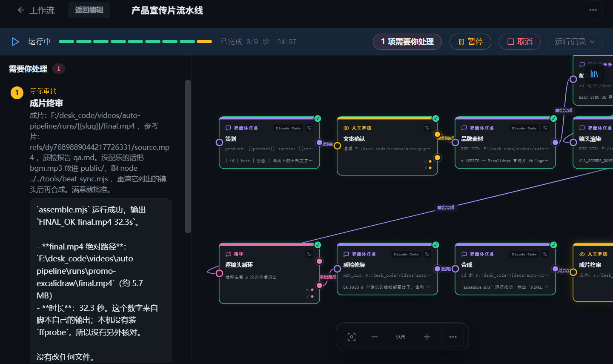
Task: Click the chat icon on 质检修复 node
Action: [x=346, y=254]
